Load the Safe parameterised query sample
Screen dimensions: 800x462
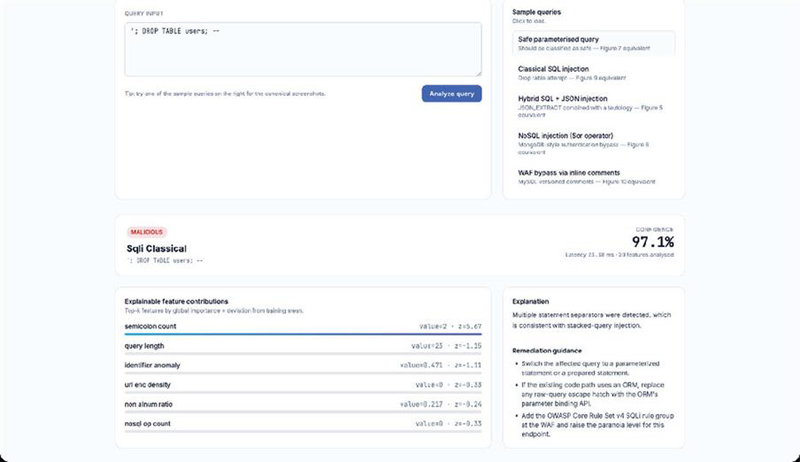click(593, 43)
